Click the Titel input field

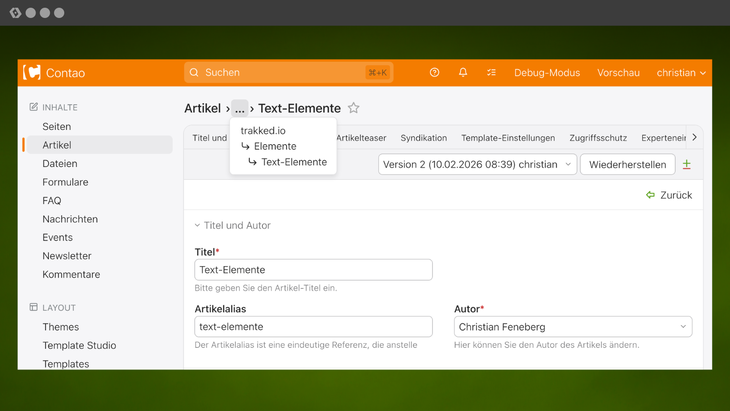(313, 270)
